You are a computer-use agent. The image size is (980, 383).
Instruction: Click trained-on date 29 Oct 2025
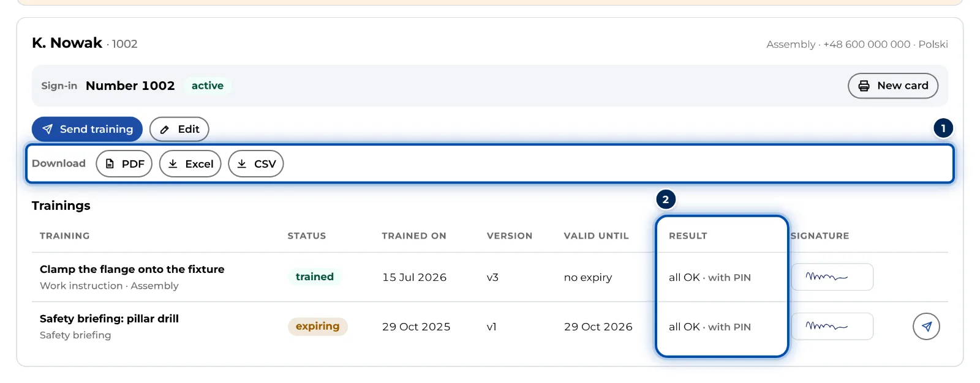coord(417,327)
